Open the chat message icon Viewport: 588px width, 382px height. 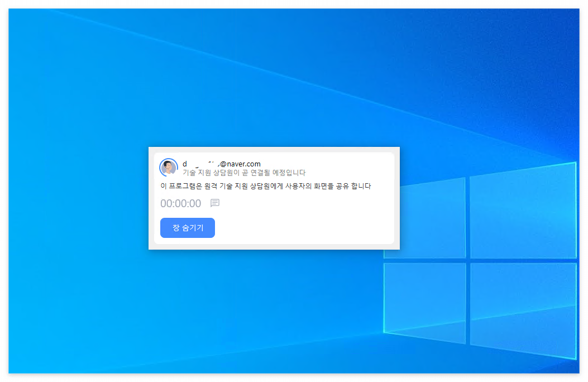(215, 203)
